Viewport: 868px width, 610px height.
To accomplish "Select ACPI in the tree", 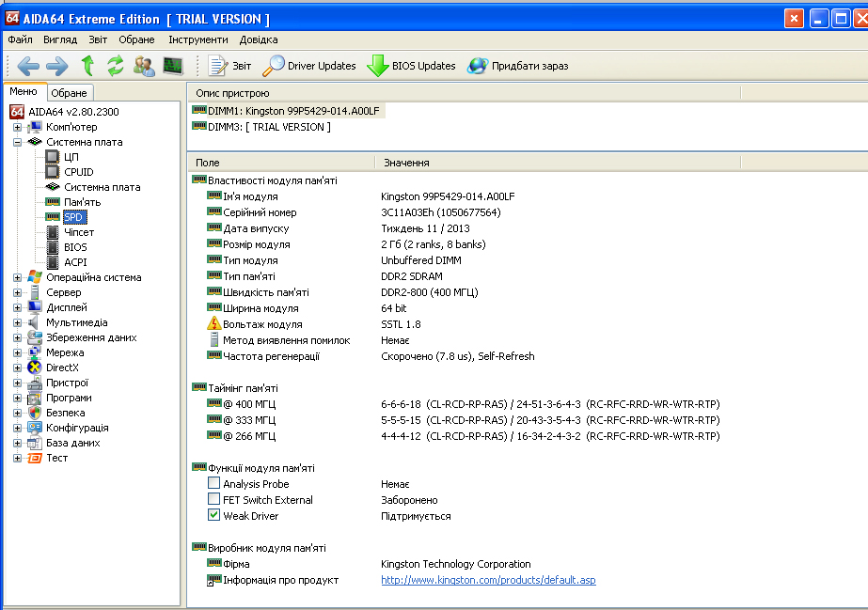I will 75,262.
